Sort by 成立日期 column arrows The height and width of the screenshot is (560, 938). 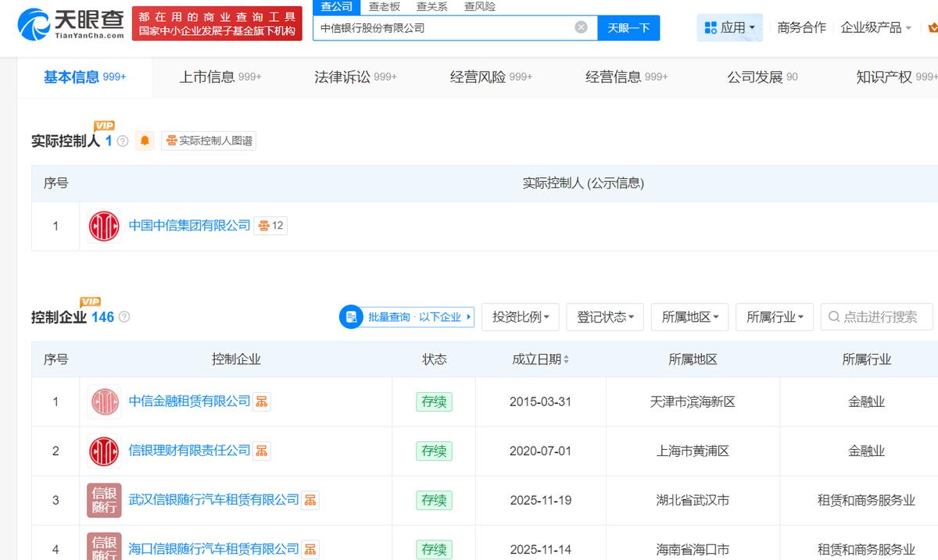coord(566,359)
